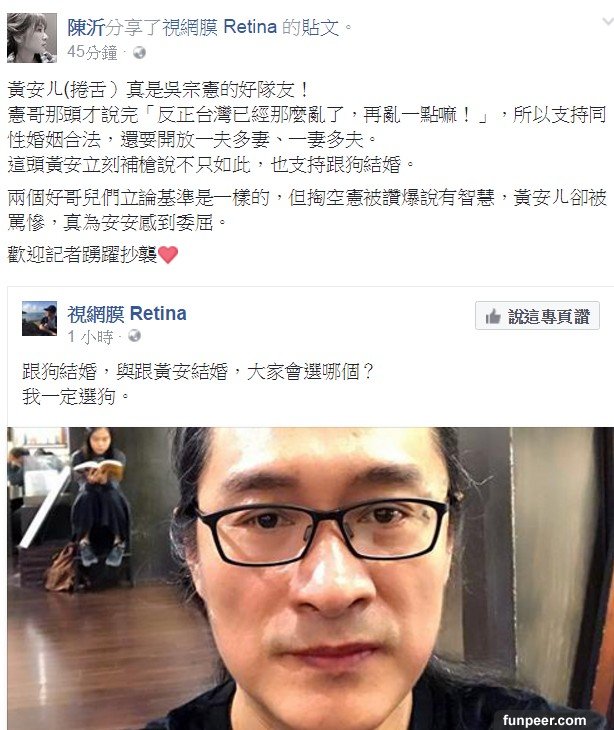Click 說這專頁讚 like page button

tap(537, 316)
